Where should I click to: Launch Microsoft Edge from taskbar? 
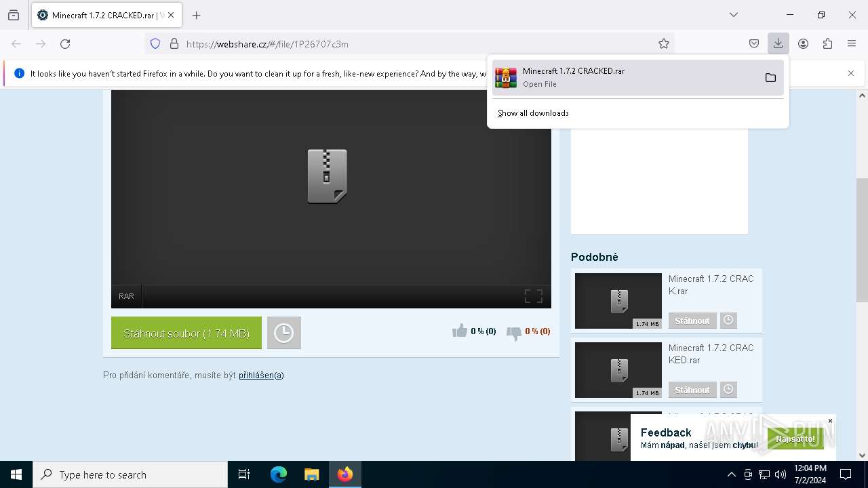click(x=279, y=474)
